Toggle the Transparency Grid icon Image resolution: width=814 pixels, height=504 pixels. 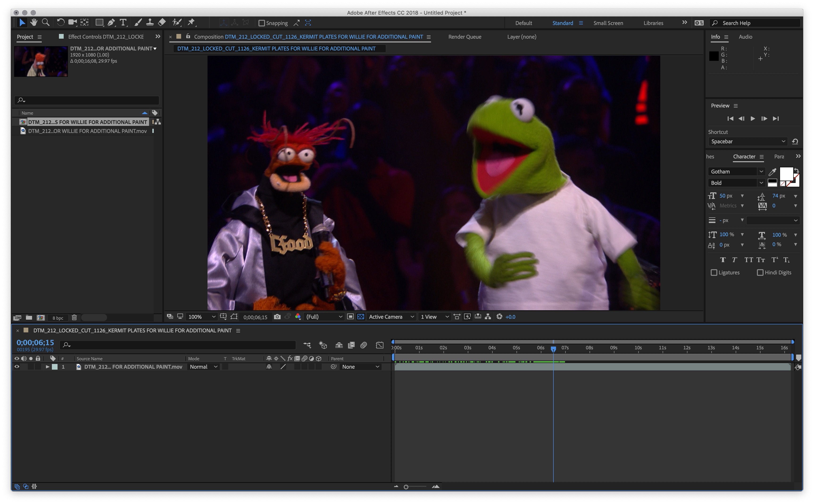361,317
